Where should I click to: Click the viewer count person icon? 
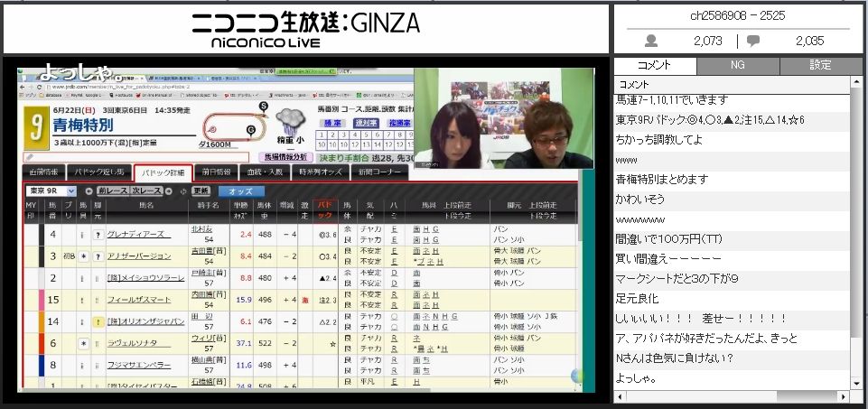coord(651,41)
